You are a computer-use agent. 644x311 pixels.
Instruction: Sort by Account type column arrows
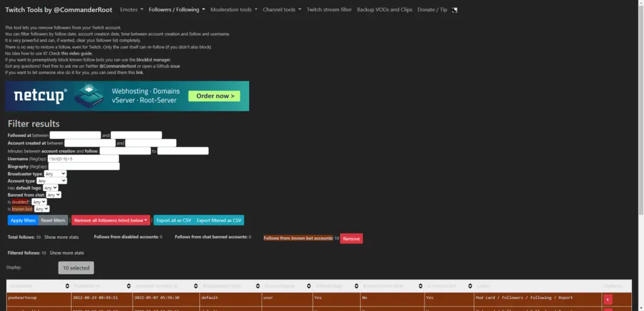[308, 286]
